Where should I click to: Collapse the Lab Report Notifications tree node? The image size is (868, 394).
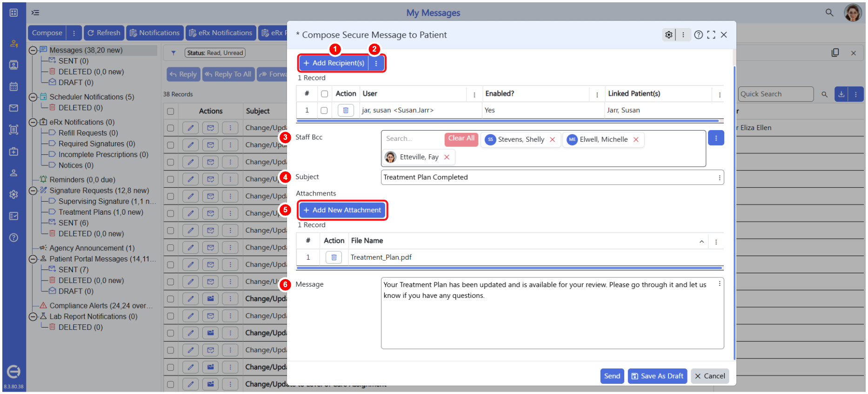coord(33,316)
